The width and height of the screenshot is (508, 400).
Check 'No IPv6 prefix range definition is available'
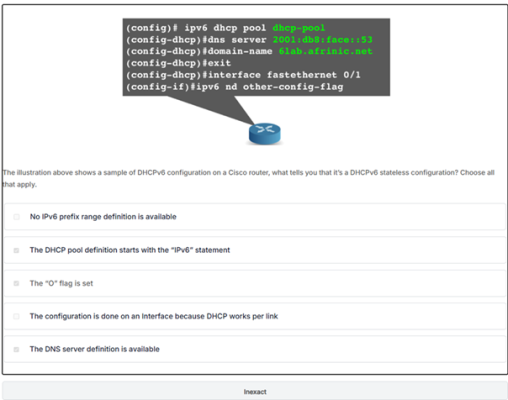16,217
